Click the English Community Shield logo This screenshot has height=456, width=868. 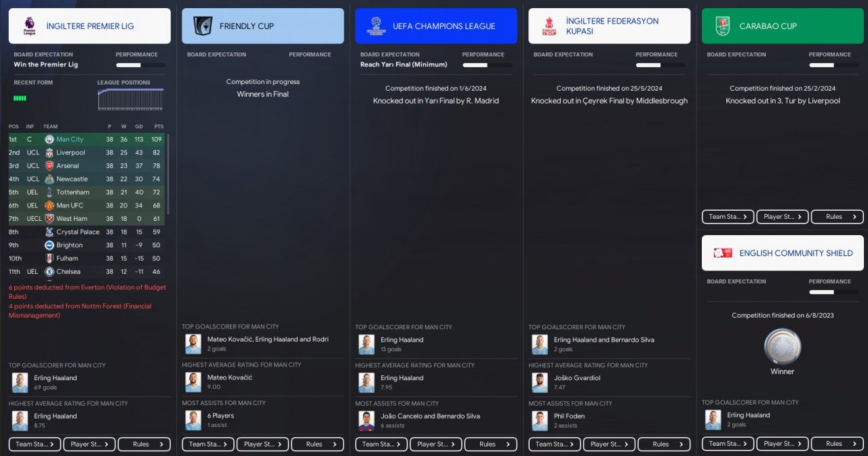pyautogui.click(x=722, y=253)
